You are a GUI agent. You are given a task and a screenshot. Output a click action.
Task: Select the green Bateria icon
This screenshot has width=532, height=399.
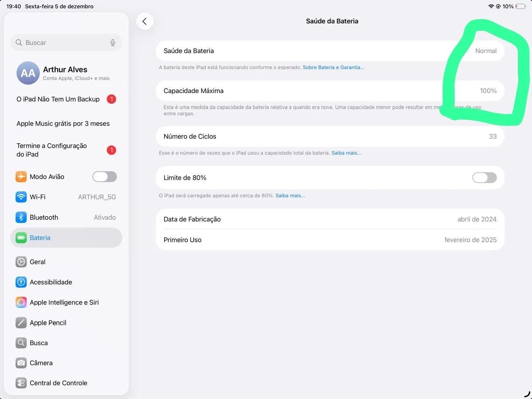point(21,238)
